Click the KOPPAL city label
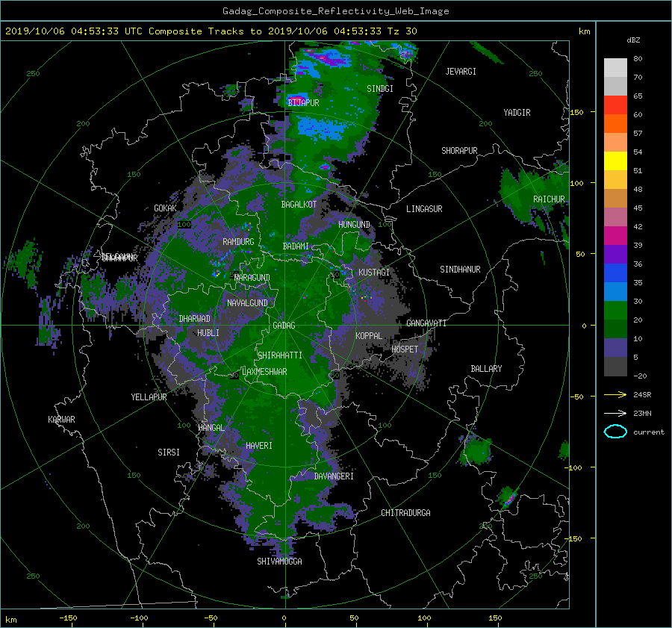 [369, 336]
